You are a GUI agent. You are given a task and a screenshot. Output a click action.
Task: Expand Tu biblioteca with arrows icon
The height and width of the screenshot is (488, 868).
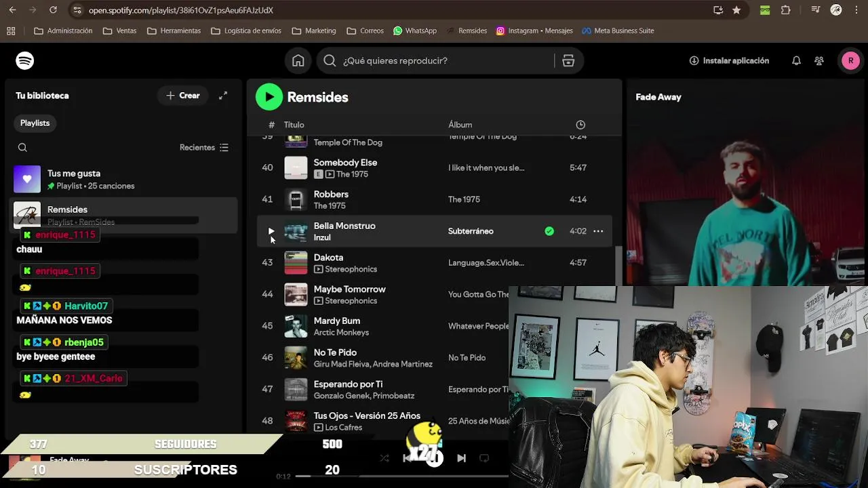[x=223, y=96]
